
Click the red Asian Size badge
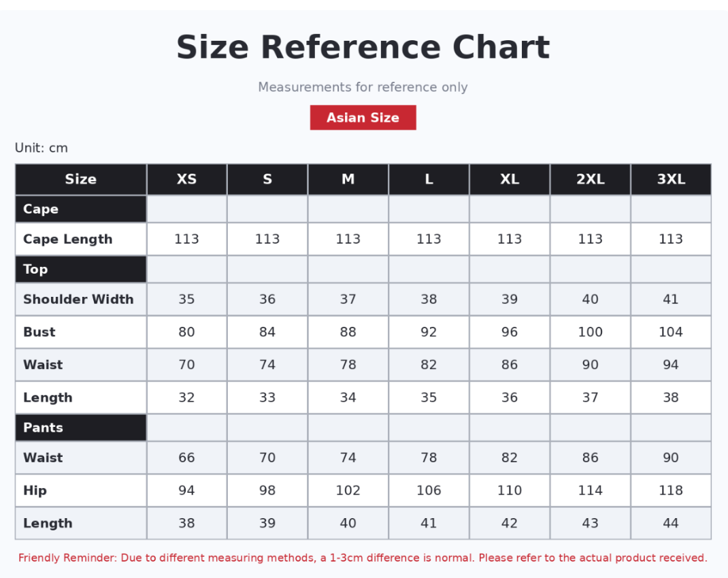pyautogui.click(x=363, y=118)
